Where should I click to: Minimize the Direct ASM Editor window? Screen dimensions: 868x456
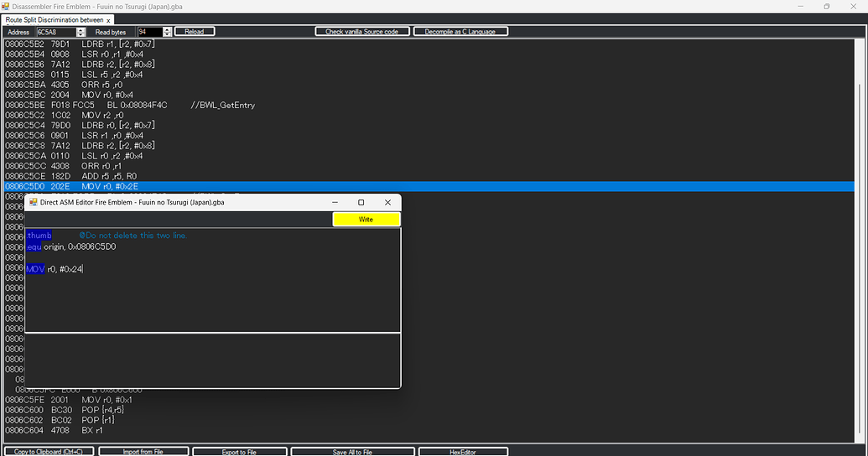335,203
